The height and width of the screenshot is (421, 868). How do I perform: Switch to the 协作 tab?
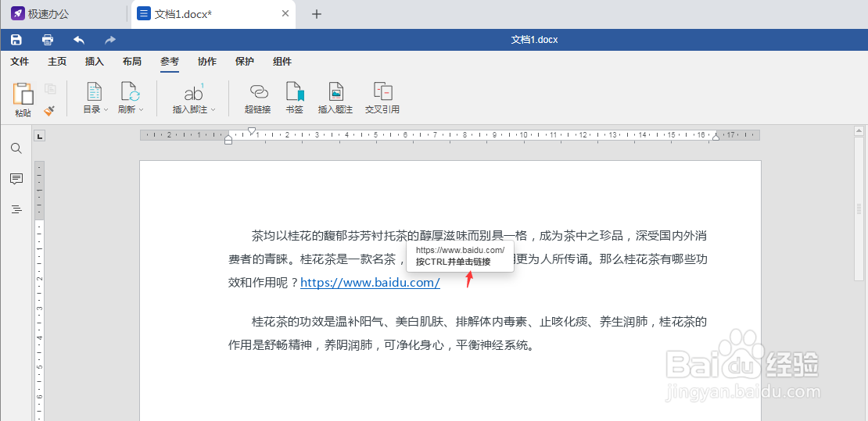(x=207, y=62)
